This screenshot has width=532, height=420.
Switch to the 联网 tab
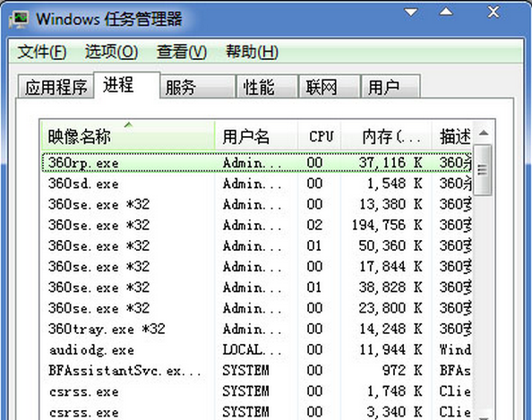pyautogui.click(x=329, y=87)
